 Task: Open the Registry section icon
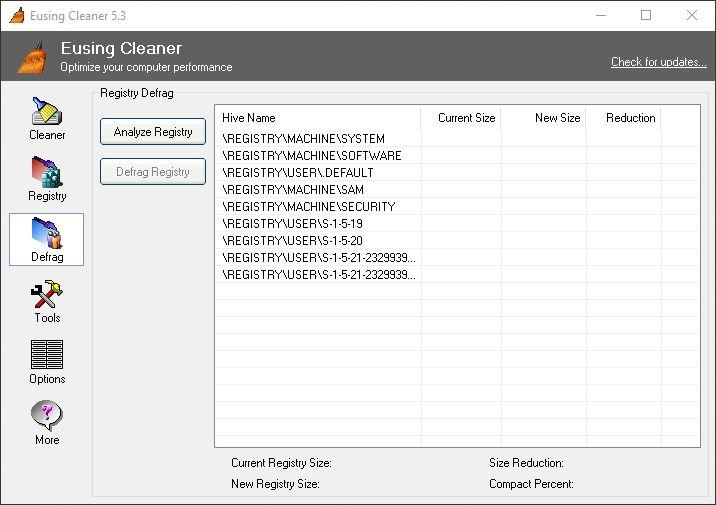[47, 172]
